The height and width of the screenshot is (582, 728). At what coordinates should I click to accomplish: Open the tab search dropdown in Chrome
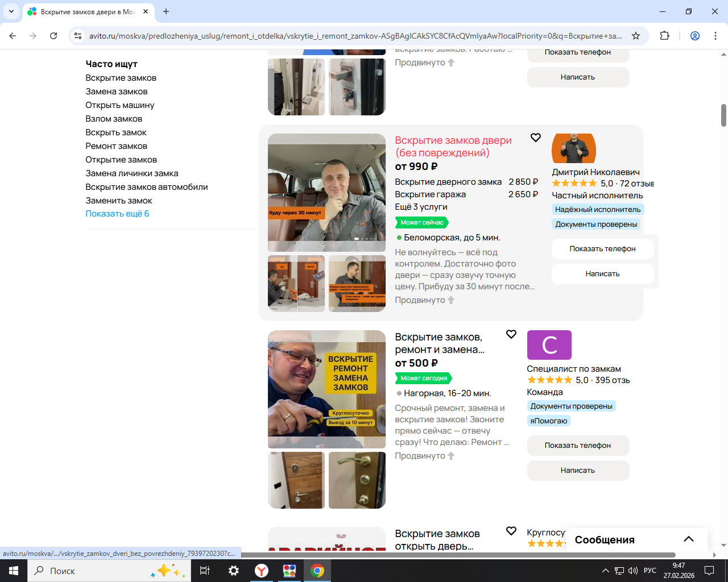point(11,11)
